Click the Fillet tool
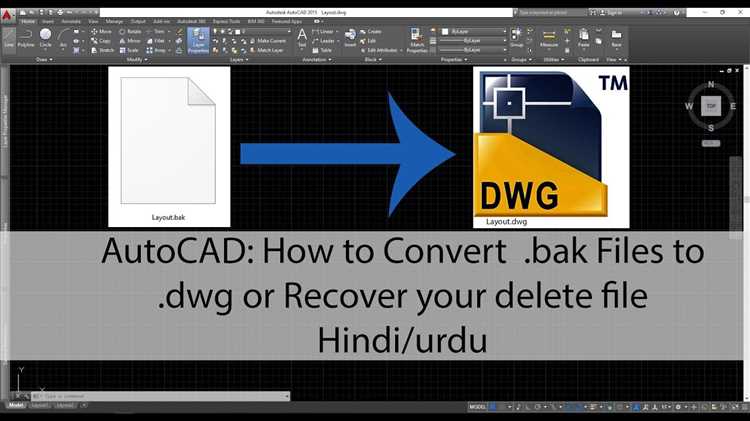Screen dimensions: 750x421 pyautogui.click(x=155, y=41)
